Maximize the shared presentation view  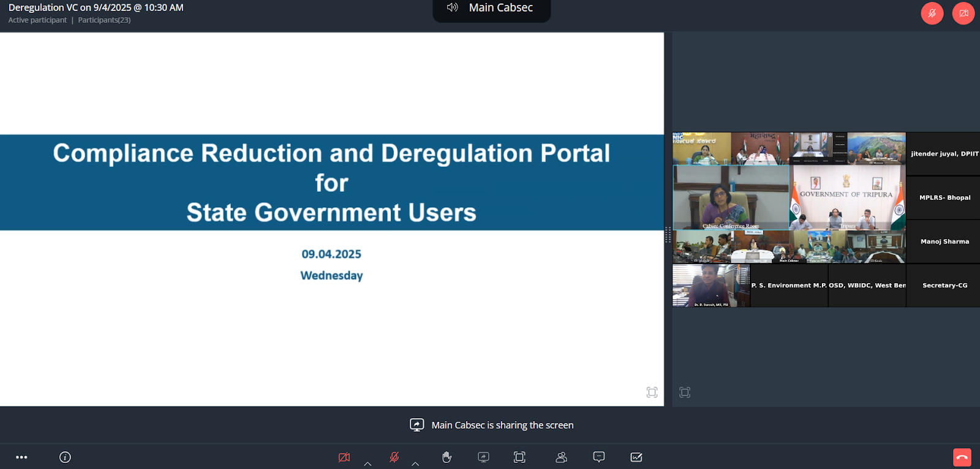652,392
